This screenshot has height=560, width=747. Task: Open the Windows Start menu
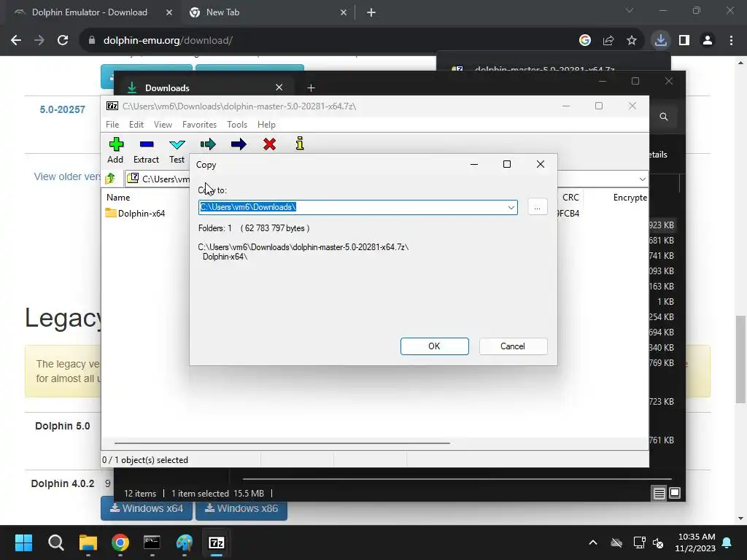point(23,542)
